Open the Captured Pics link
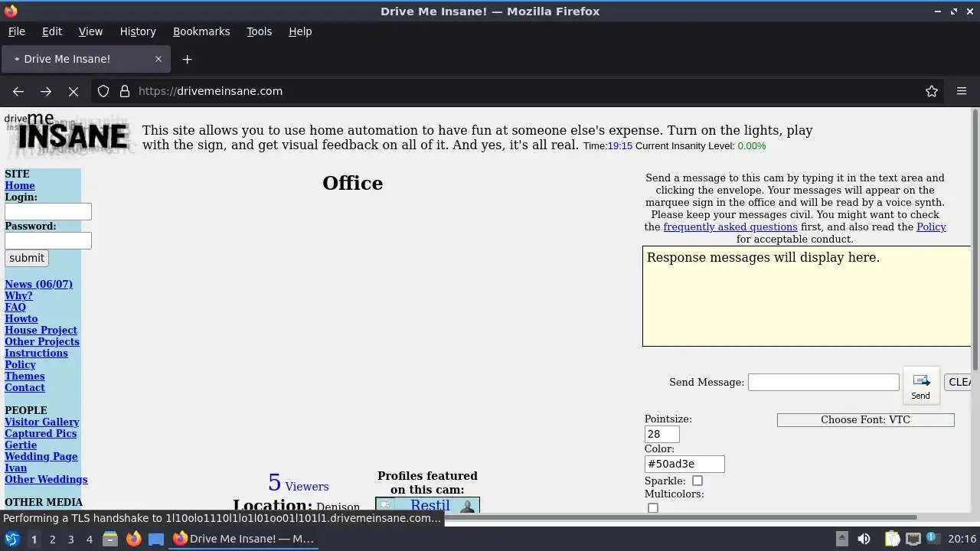This screenshot has height=551, width=980. [x=41, y=433]
